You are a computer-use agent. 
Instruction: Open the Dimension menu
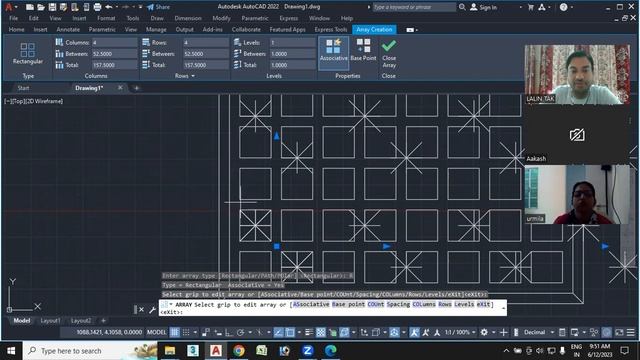coord(188,18)
